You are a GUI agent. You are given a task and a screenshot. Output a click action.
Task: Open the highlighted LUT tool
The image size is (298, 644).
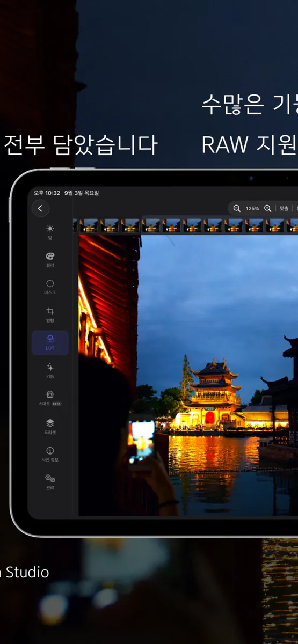50,342
